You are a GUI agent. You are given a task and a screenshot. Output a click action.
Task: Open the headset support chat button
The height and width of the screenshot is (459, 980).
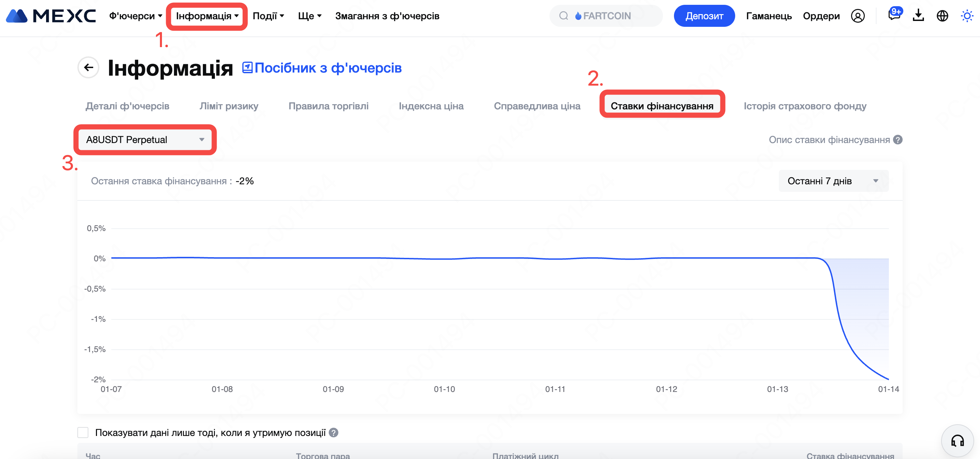click(957, 441)
